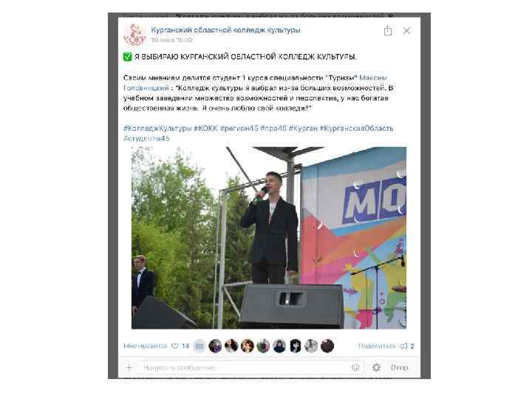Open Курганский областной колледж культуры group link
Viewport: 532px width, 399px height.
tap(225, 30)
